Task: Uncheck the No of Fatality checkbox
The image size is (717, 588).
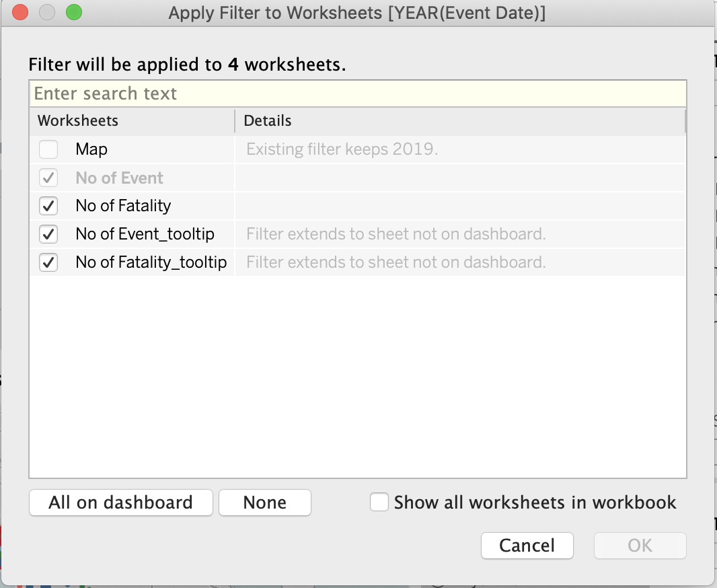Action: click(x=48, y=206)
